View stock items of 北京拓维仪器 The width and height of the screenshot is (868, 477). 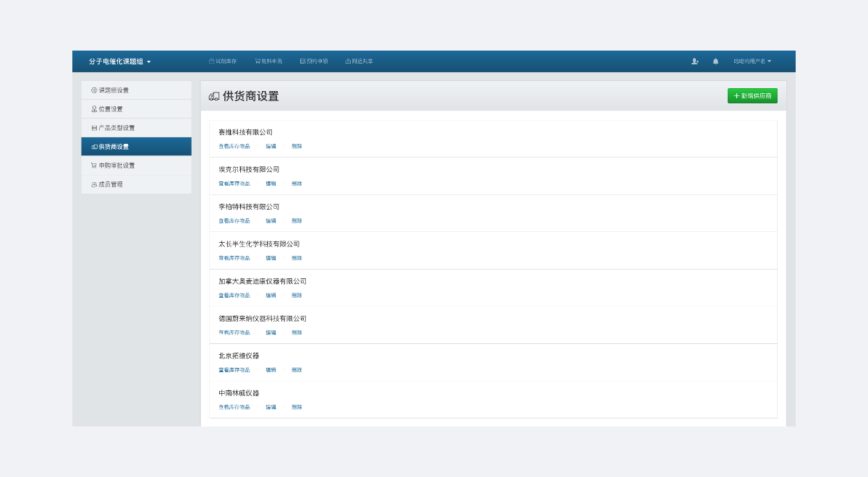[234, 370]
